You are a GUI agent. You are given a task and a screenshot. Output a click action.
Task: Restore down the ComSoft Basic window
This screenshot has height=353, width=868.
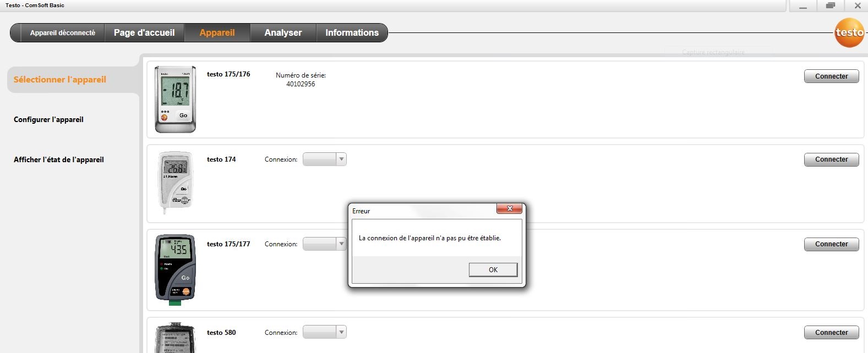pos(830,6)
